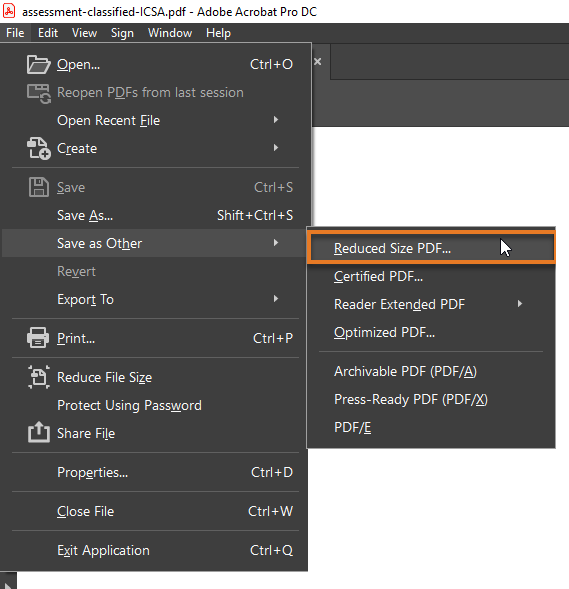Image resolution: width=569 pixels, height=589 pixels.
Task: Open the Window menu
Action: (170, 33)
